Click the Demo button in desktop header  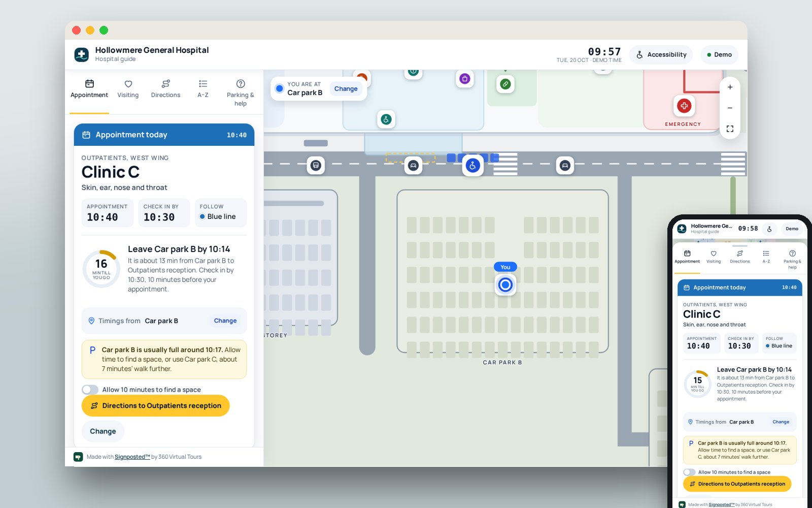pyautogui.click(x=719, y=55)
